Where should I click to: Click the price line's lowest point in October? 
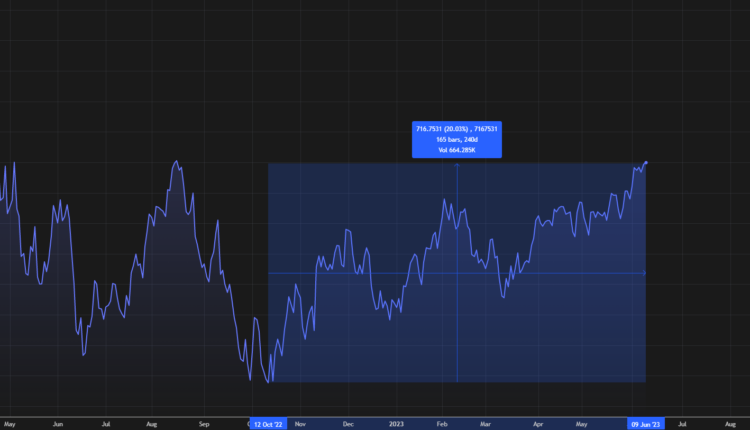coord(268,381)
